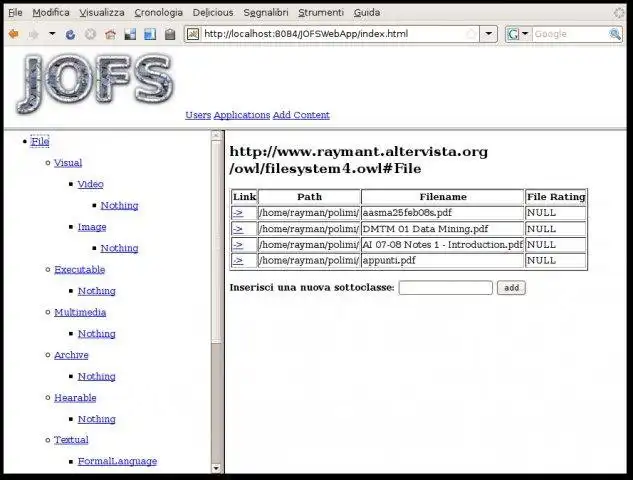Open the Guida menu

[367, 13]
